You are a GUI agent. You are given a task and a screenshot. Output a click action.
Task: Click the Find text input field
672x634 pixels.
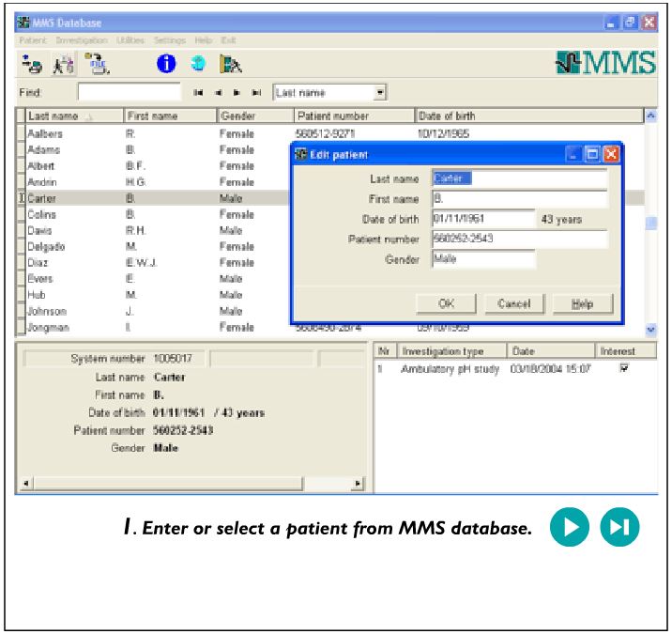(129, 93)
